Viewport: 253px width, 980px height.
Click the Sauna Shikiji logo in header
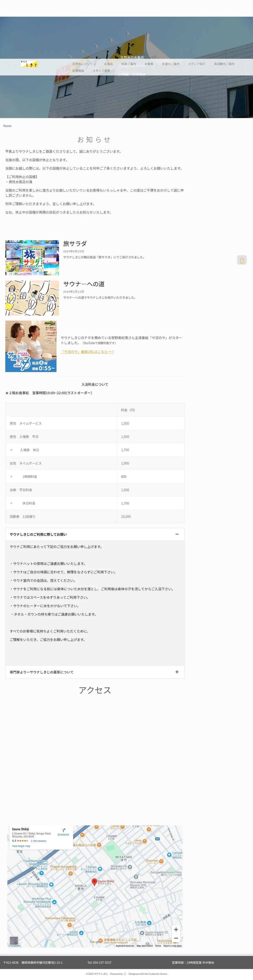pyautogui.click(x=29, y=64)
